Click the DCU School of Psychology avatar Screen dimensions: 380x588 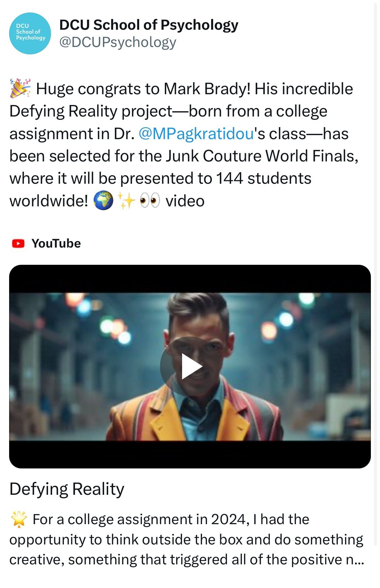[30, 33]
